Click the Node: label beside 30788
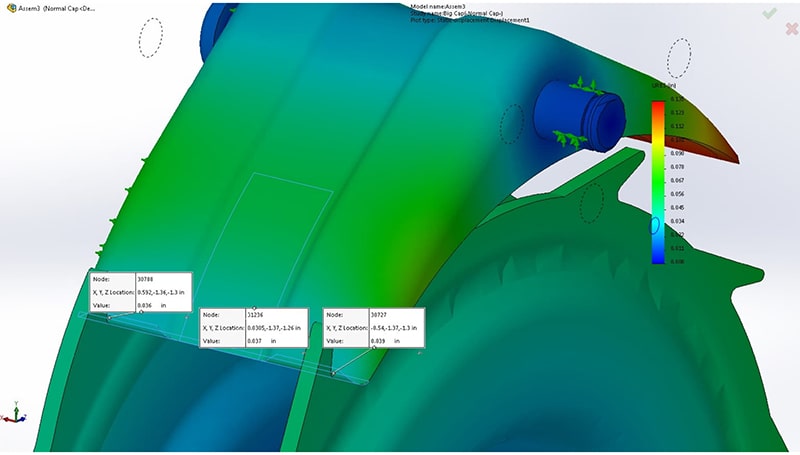 click(101, 279)
